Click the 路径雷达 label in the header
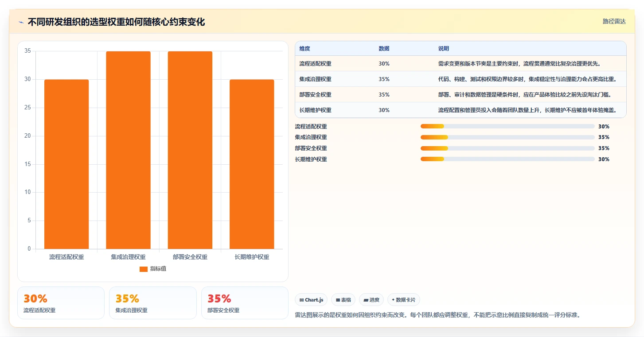The width and height of the screenshot is (644, 337). click(x=614, y=21)
